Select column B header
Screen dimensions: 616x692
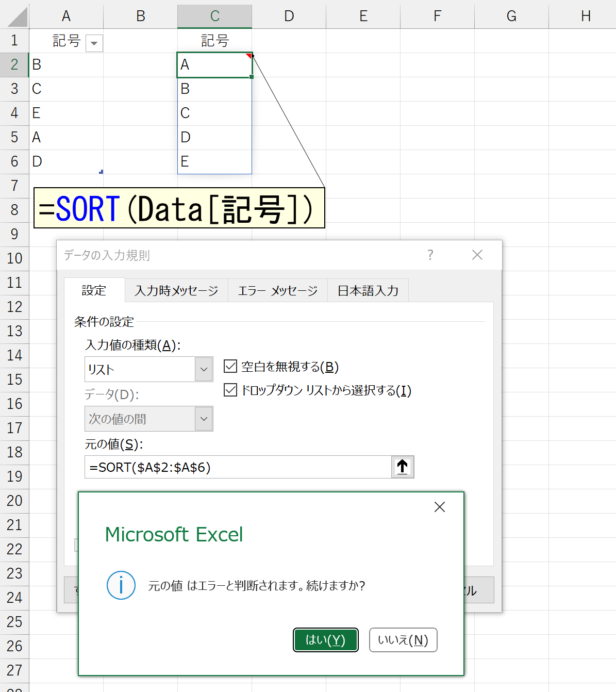click(x=140, y=17)
